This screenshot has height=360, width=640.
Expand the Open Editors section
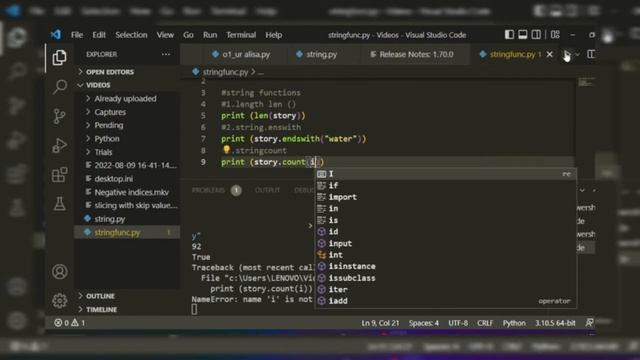(x=127, y=72)
